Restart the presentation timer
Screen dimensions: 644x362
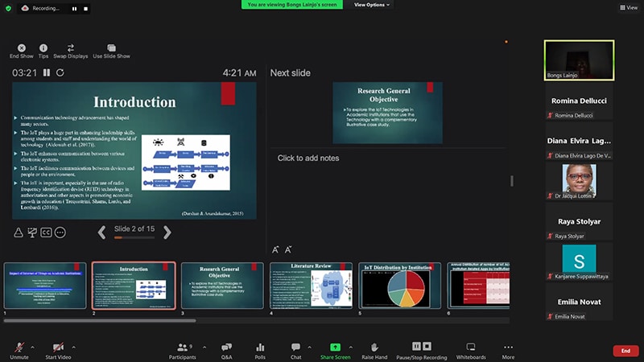[x=60, y=73]
